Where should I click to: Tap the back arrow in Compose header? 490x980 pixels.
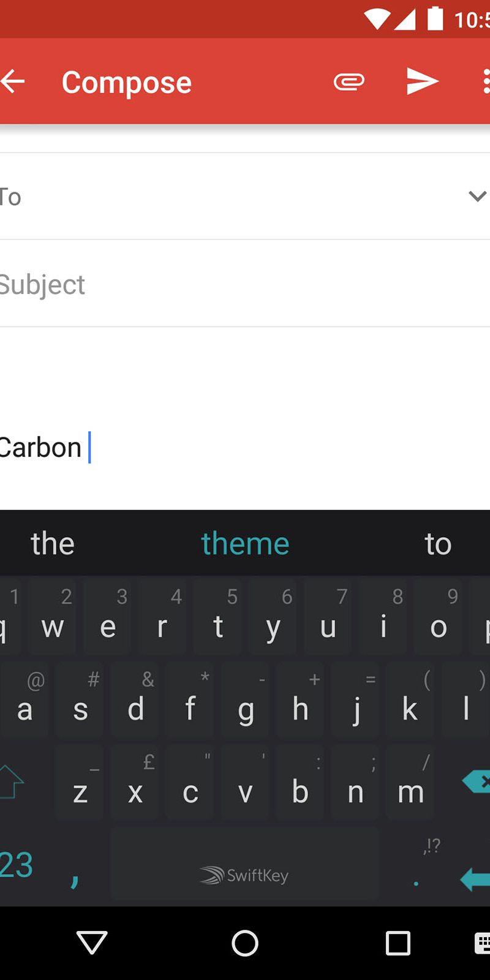click(x=13, y=81)
